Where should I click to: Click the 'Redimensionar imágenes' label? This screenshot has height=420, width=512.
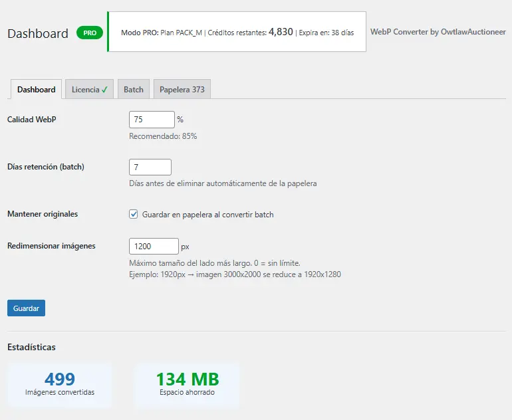pyautogui.click(x=51, y=246)
